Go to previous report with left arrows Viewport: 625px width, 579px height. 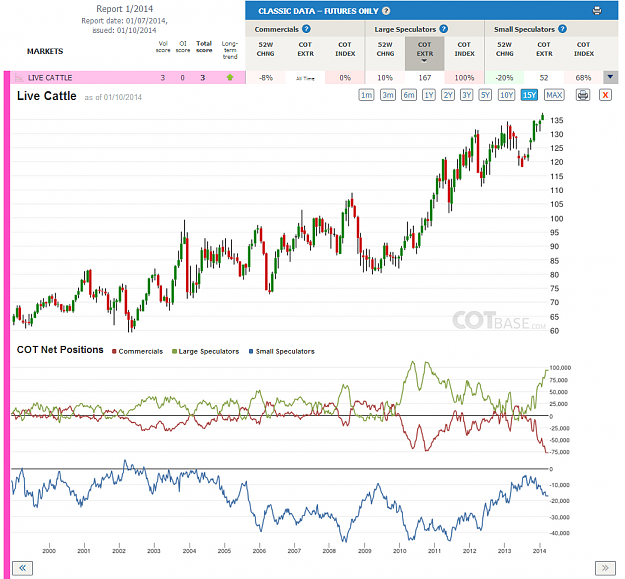[x=22, y=568]
